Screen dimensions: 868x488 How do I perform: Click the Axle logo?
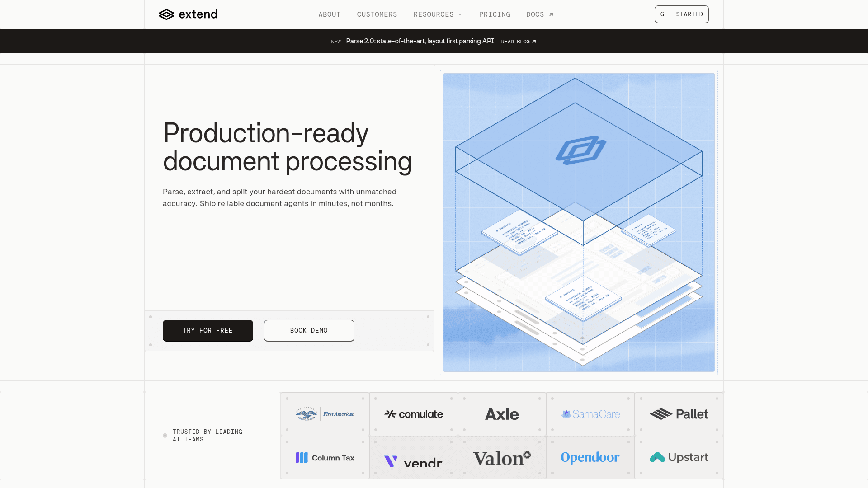502,414
